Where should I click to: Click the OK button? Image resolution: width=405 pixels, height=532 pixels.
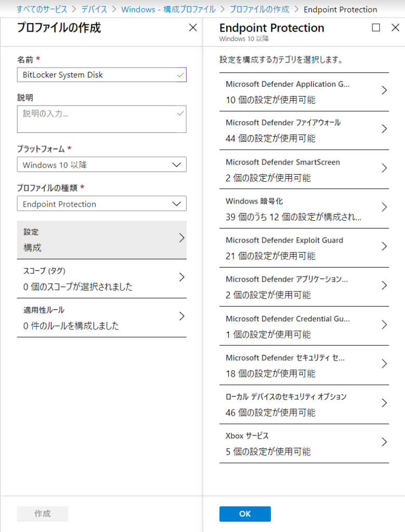[245, 514]
